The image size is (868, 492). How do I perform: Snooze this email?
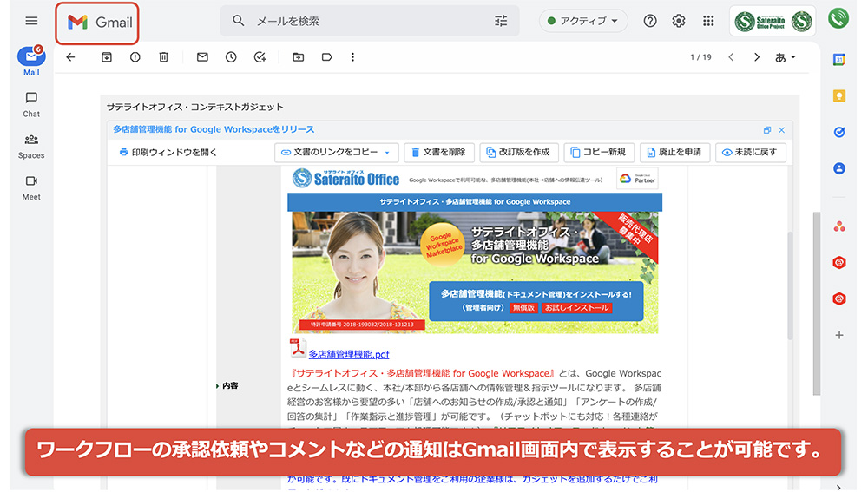tap(231, 57)
